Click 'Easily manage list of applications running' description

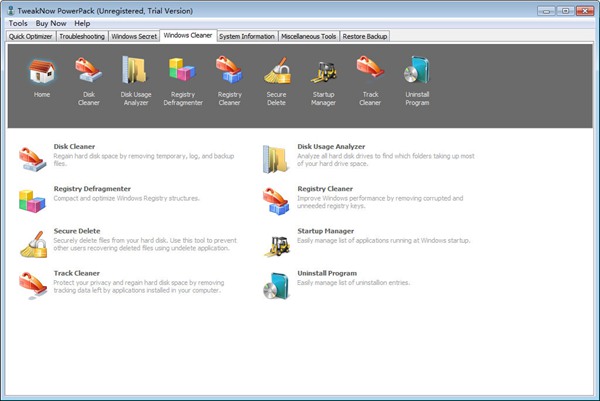pyautogui.click(x=383, y=241)
